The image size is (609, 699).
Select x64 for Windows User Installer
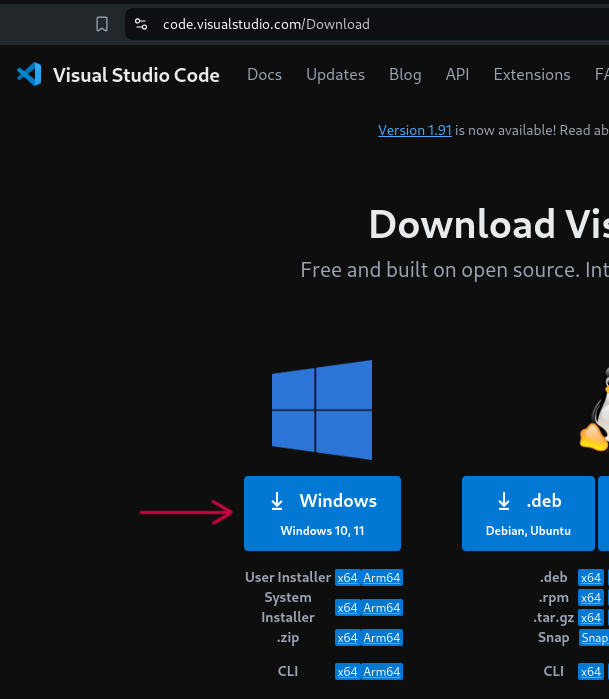(x=347, y=578)
